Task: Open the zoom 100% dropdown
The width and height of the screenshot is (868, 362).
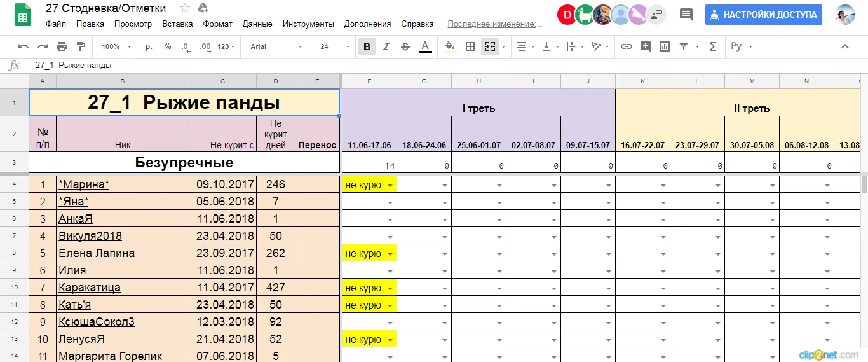Action: click(x=116, y=46)
